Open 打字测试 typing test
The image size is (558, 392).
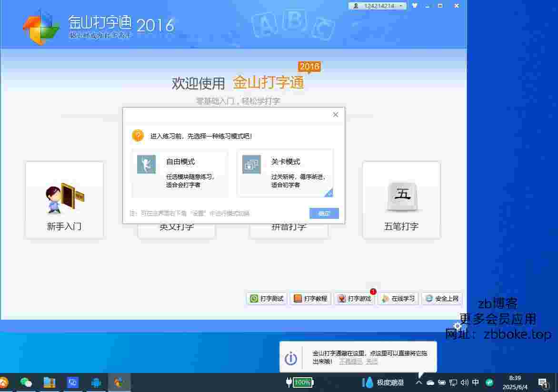(267, 298)
